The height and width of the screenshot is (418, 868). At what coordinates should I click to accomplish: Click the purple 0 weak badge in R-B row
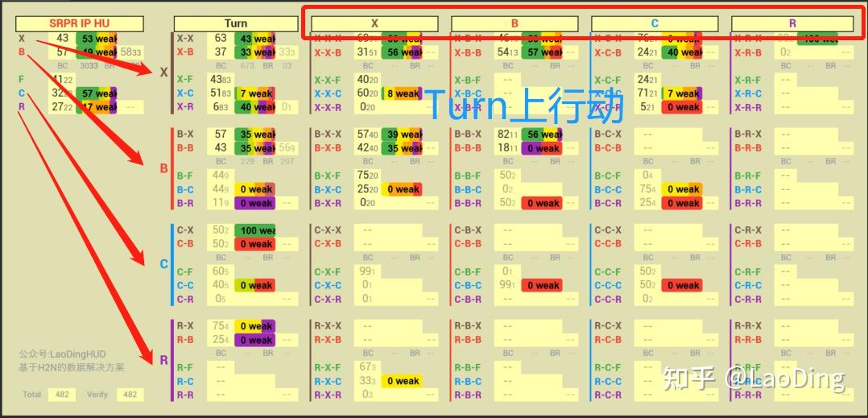tap(255, 340)
